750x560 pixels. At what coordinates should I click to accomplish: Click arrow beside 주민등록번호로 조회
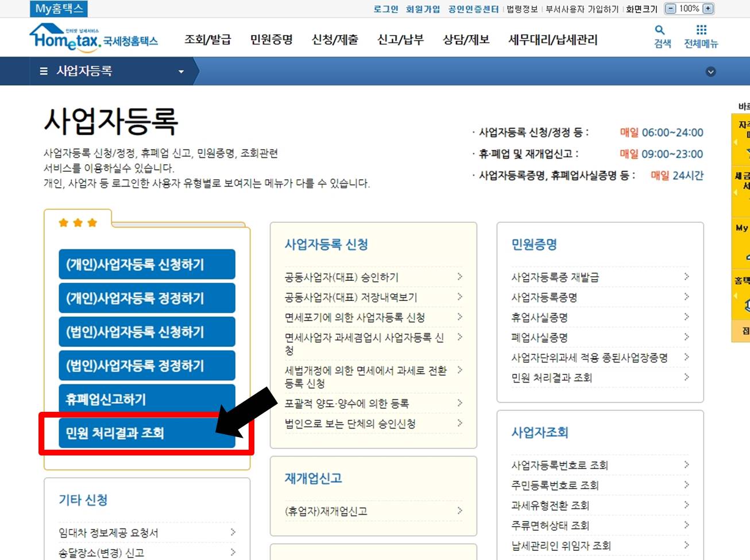click(x=687, y=485)
